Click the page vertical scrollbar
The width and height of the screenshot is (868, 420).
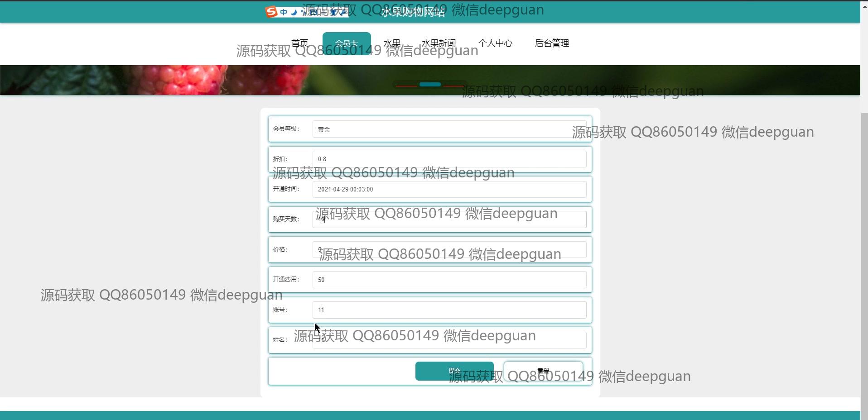pos(864,226)
